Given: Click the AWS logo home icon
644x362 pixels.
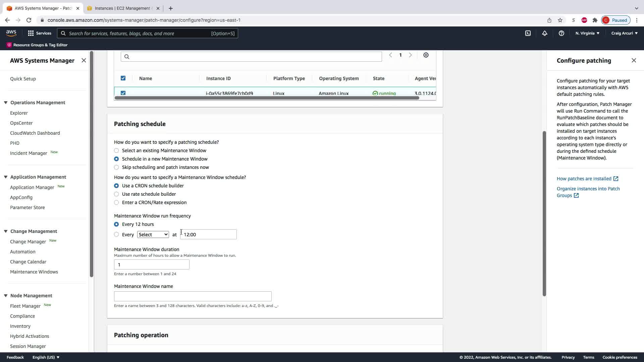Looking at the screenshot, I should click(x=11, y=33).
